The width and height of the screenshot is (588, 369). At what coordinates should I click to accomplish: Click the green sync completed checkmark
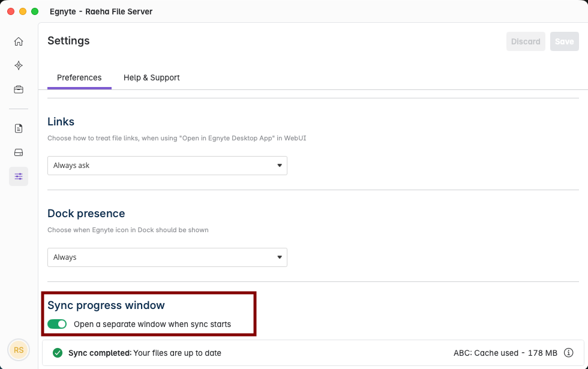point(58,353)
